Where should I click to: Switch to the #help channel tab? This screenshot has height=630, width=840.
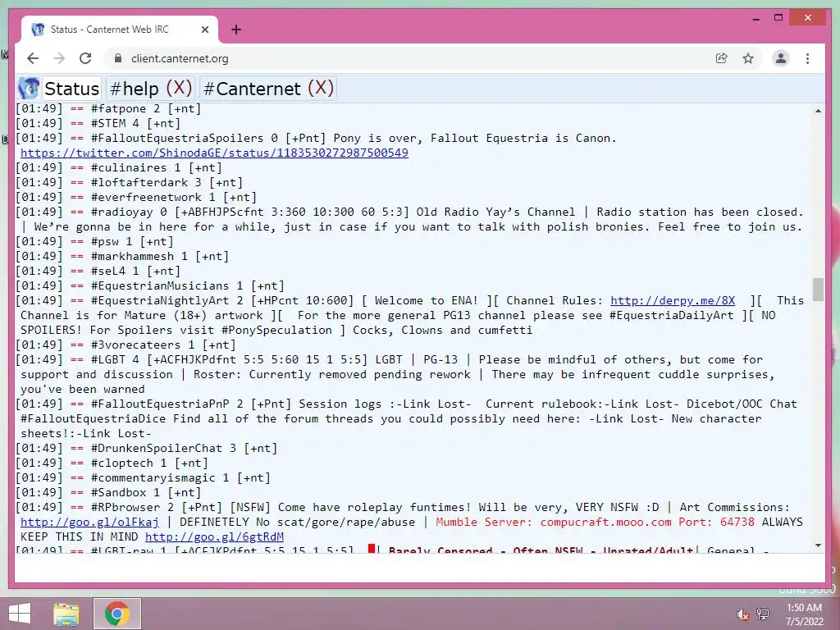134,89
